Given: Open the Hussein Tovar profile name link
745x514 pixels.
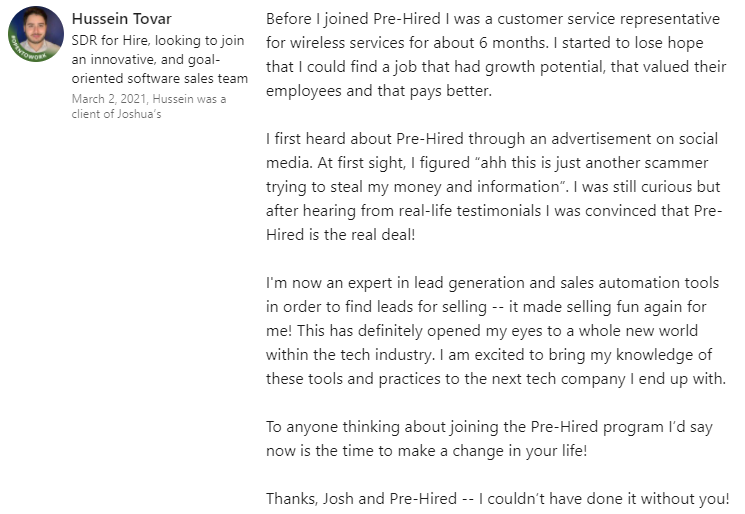Looking at the screenshot, I should coord(121,19).
